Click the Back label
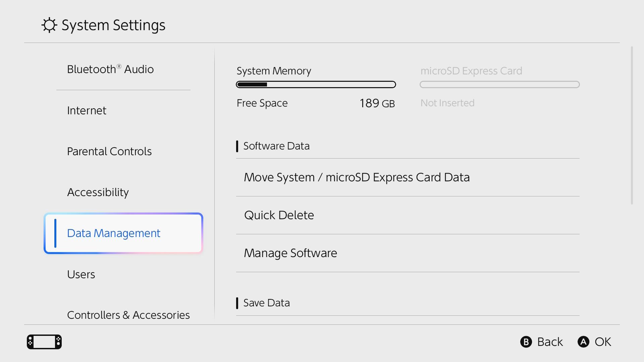Viewport: 644px width, 362px height. tap(550, 342)
